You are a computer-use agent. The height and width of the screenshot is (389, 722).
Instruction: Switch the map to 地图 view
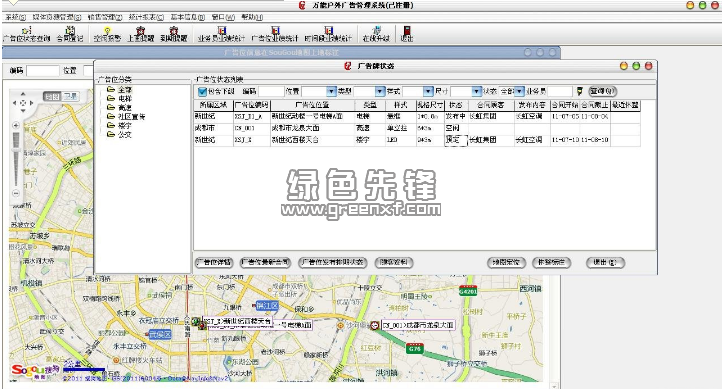(x=52, y=96)
